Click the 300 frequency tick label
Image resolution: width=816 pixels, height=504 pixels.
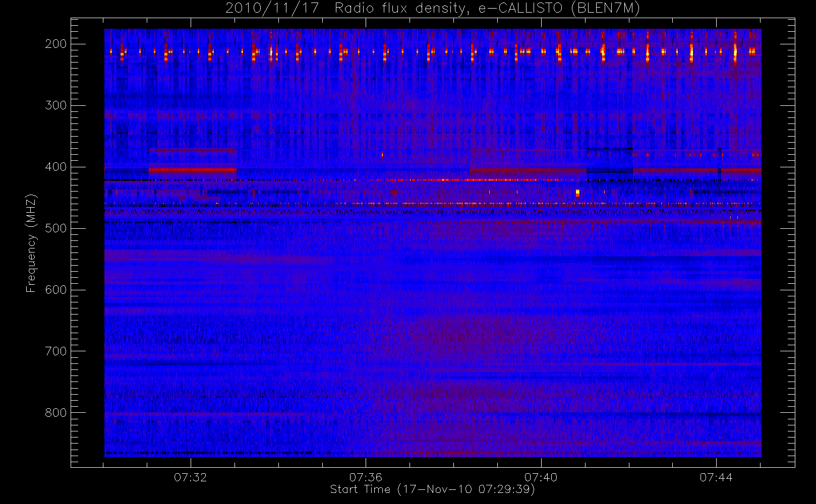[55, 105]
